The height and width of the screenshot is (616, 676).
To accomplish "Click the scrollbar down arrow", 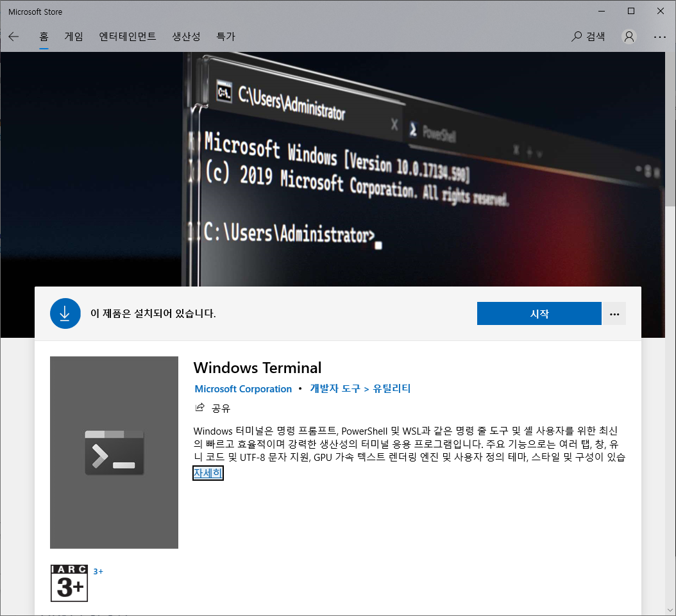I will (x=670, y=610).
